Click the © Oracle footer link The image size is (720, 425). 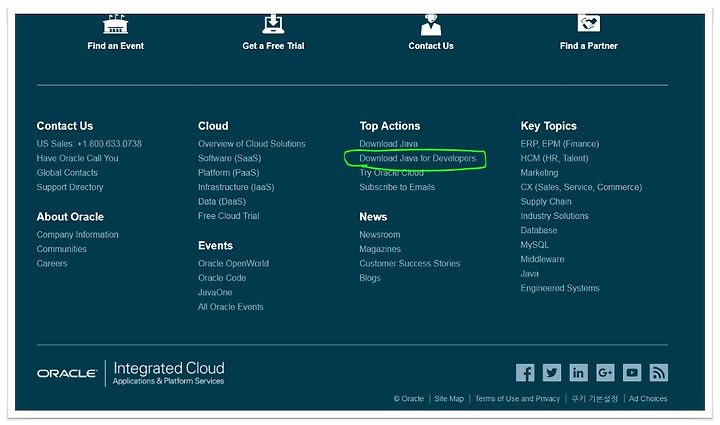408,399
